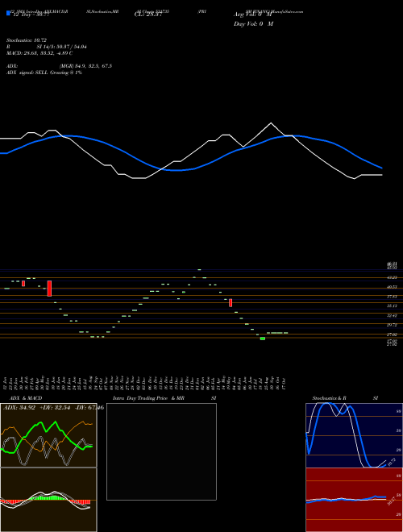The width and height of the screenshot is (403, 532).
Task: Click the 'ADX: 34.92 +DY: 32.54' header readout
Action: pyautogui.click(x=36, y=408)
